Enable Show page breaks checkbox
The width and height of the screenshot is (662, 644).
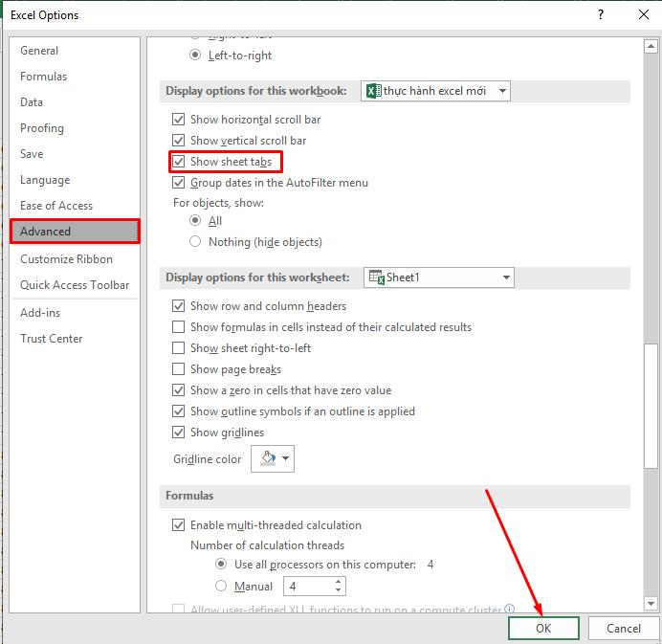179,369
